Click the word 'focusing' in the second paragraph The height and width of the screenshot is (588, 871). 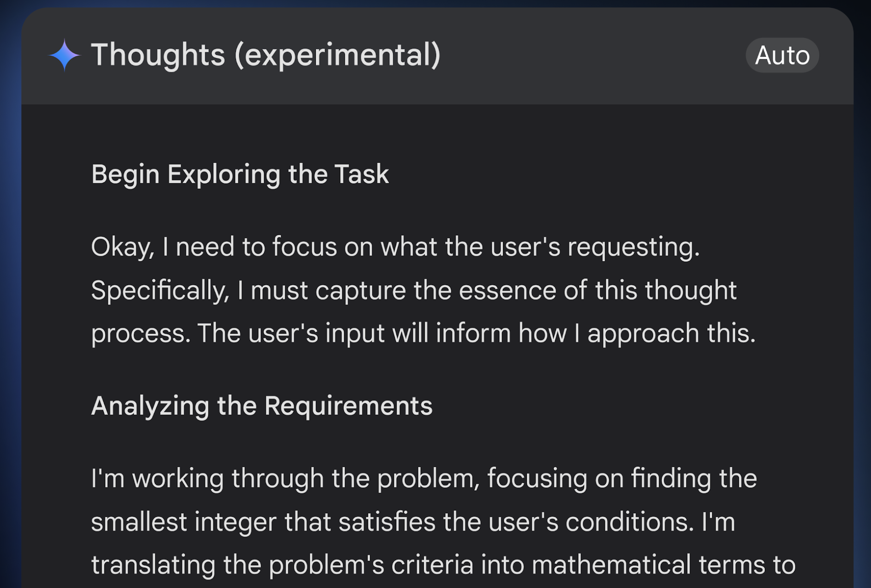pyautogui.click(x=537, y=479)
